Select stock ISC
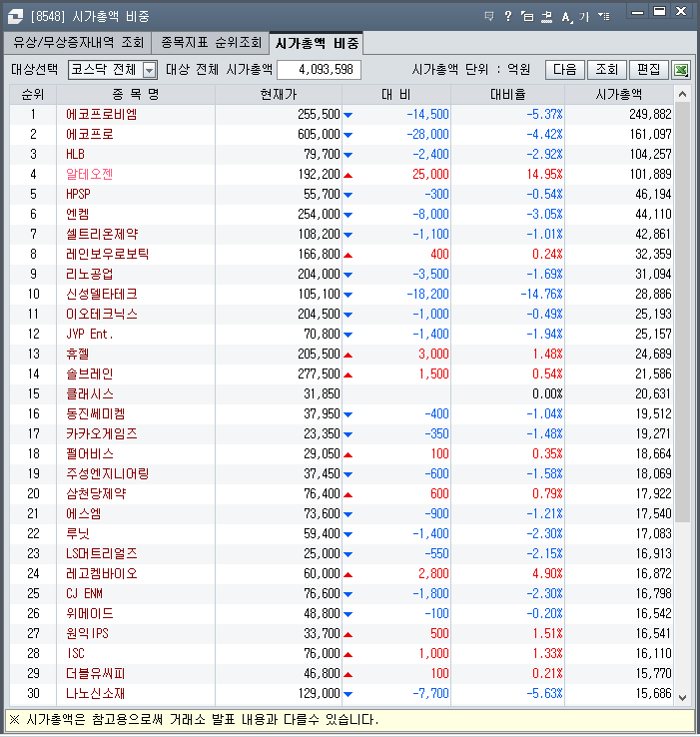The image size is (700, 737). coord(76,654)
